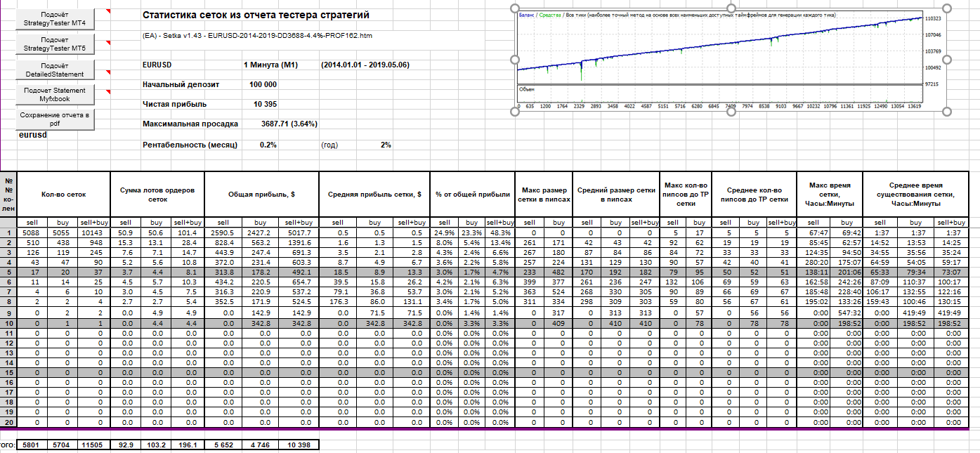Select the total lots cell 196.1

tap(186, 445)
